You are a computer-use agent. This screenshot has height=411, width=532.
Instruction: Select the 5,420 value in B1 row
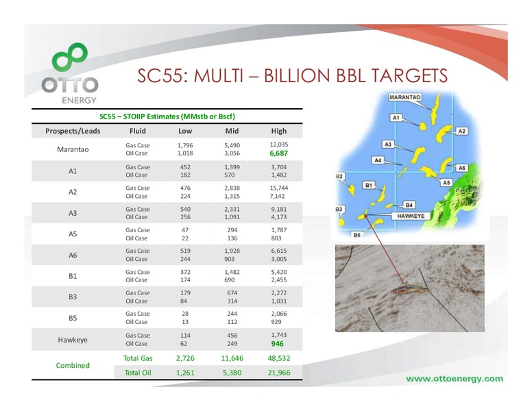(x=278, y=272)
